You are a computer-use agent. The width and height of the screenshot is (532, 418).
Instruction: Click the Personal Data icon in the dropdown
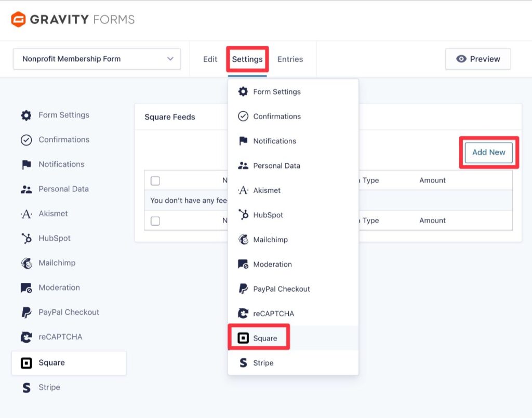pos(243,165)
